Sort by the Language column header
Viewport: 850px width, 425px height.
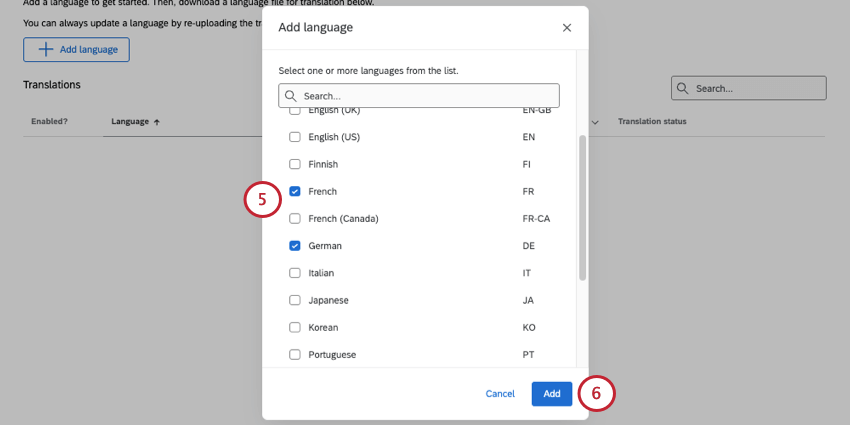coord(130,122)
